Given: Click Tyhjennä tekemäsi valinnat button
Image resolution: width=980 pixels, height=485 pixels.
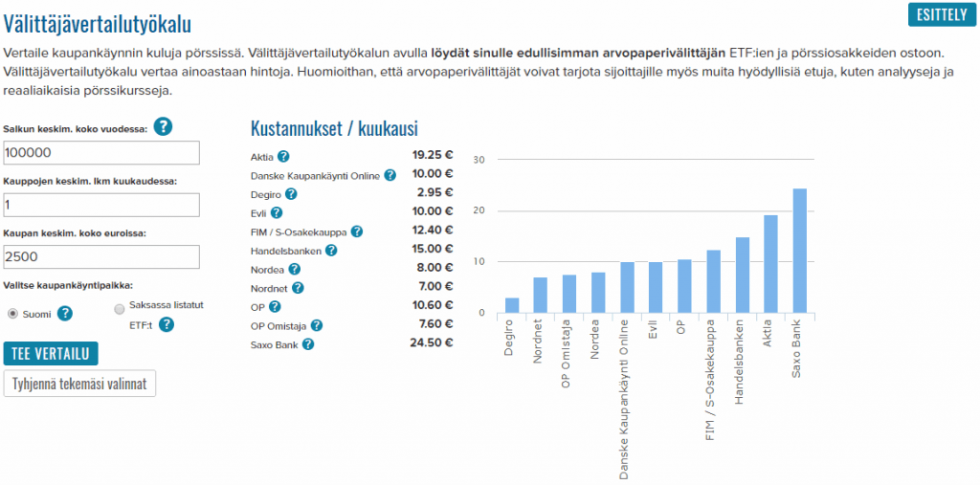Looking at the screenshot, I should coord(79,384).
